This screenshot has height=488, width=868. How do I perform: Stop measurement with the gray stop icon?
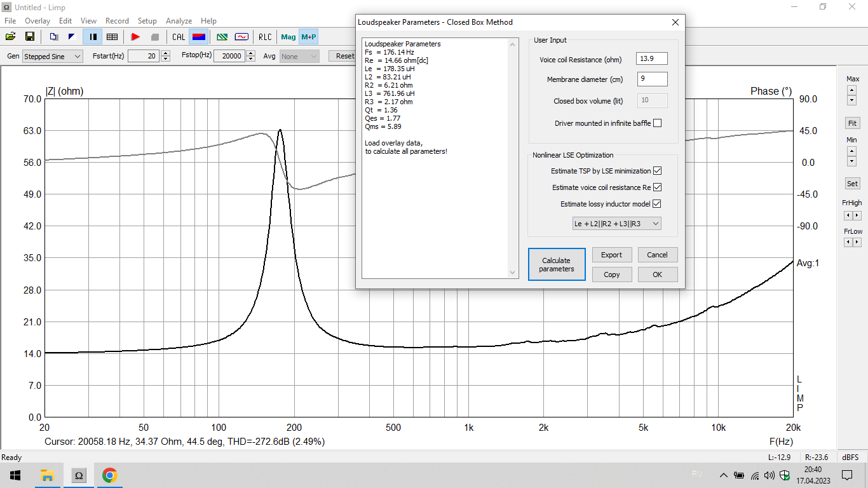(154, 37)
